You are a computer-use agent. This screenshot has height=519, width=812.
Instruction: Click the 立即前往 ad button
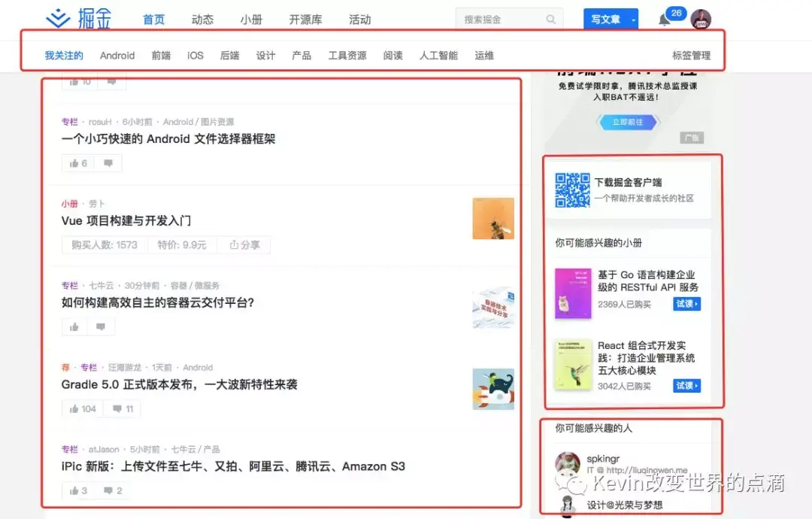628,123
